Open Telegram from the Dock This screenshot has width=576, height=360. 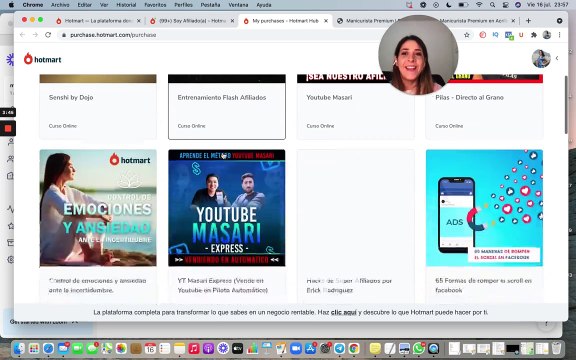[x=339, y=348]
